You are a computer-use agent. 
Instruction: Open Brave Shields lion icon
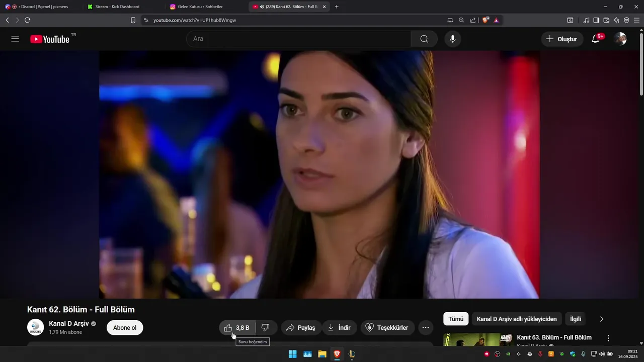pyautogui.click(x=486, y=20)
